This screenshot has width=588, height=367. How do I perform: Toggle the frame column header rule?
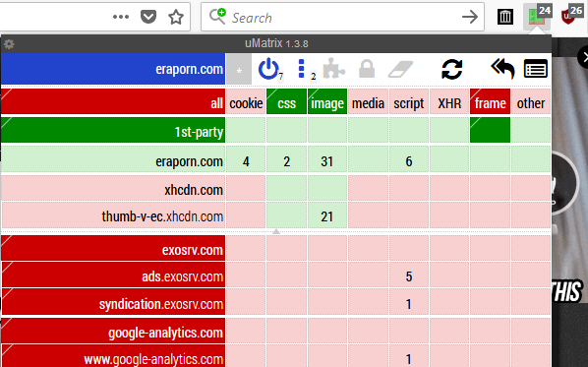(490, 102)
